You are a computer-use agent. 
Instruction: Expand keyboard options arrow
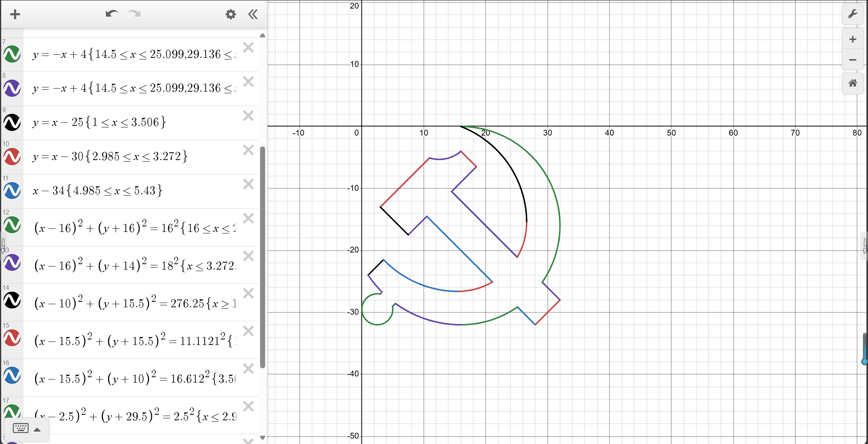click(x=37, y=429)
